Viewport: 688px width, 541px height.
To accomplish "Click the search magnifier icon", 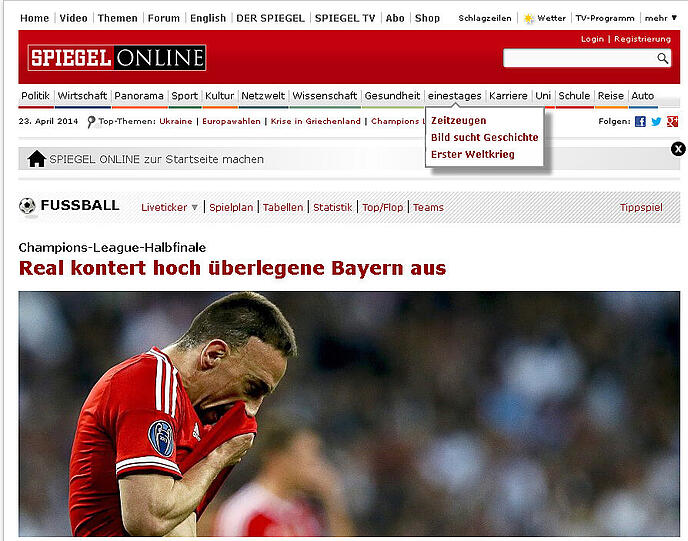I will pyautogui.click(x=662, y=59).
